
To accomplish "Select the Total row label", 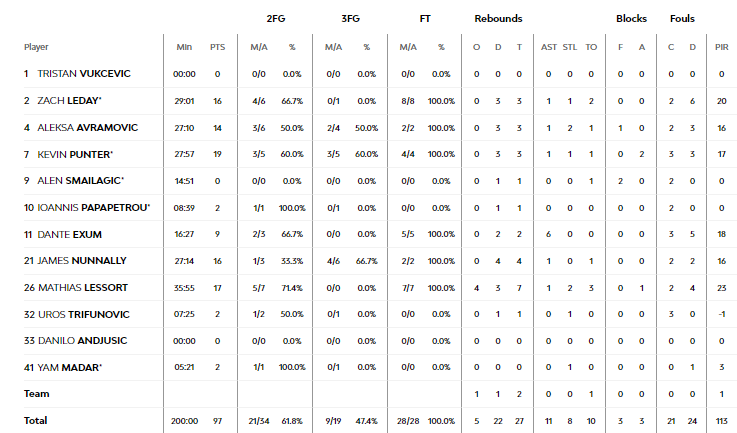I will pos(36,420).
